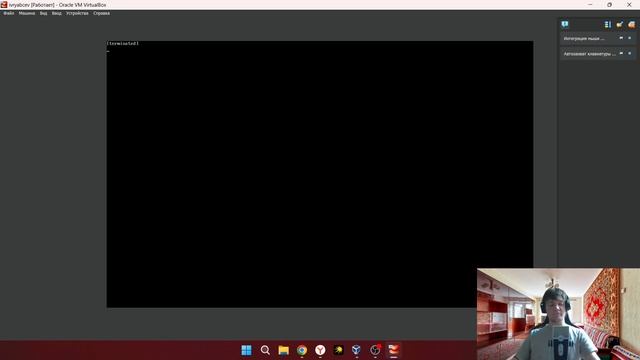Click the notification list settings icon
The height and width of the screenshot is (360, 640).
608,24
